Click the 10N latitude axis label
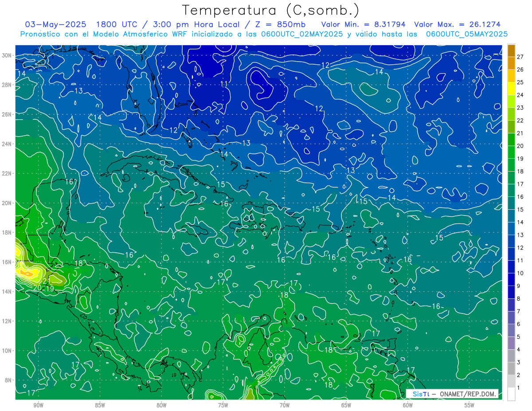 pyautogui.click(x=8, y=351)
